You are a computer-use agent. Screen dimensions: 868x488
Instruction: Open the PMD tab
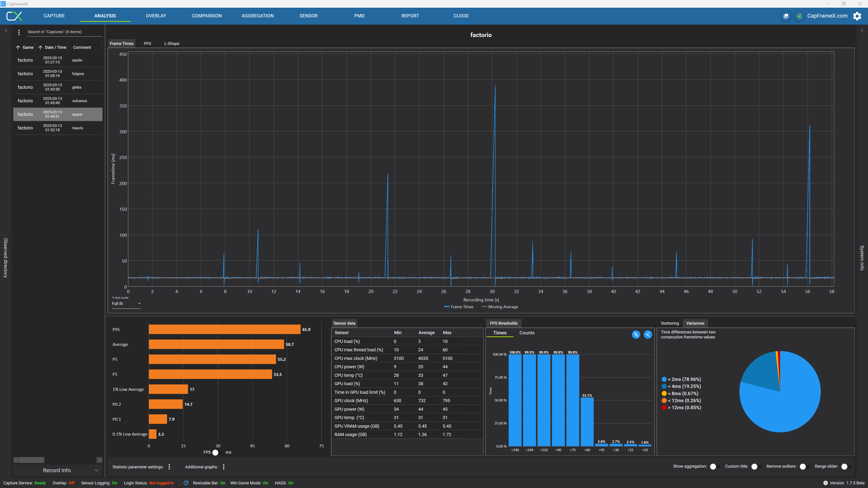(x=360, y=16)
